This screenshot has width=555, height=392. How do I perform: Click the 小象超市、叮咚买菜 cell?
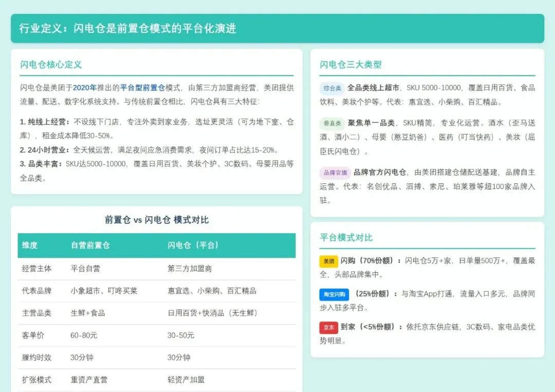(x=104, y=291)
